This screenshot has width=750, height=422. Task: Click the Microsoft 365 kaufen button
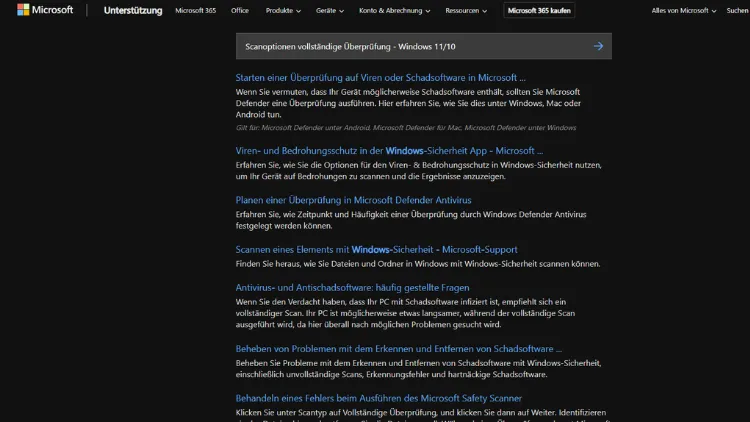pyautogui.click(x=539, y=11)
